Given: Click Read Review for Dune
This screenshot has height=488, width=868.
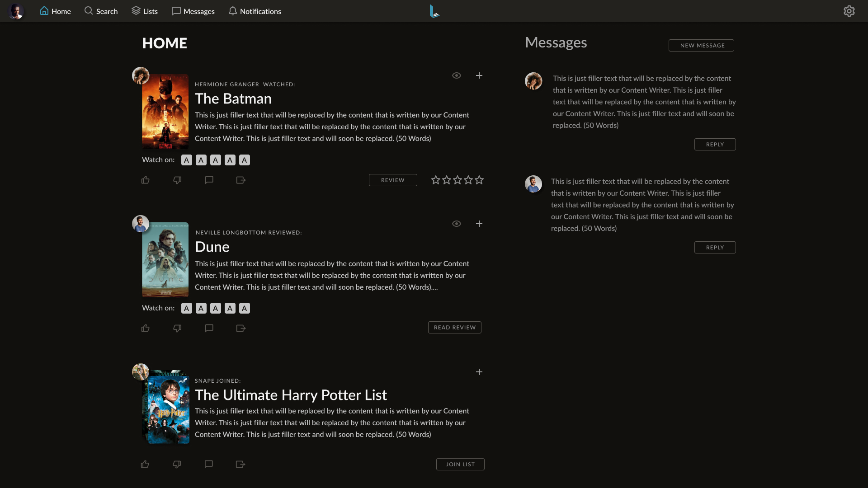Looking at the screenshot, I should 454,327.
